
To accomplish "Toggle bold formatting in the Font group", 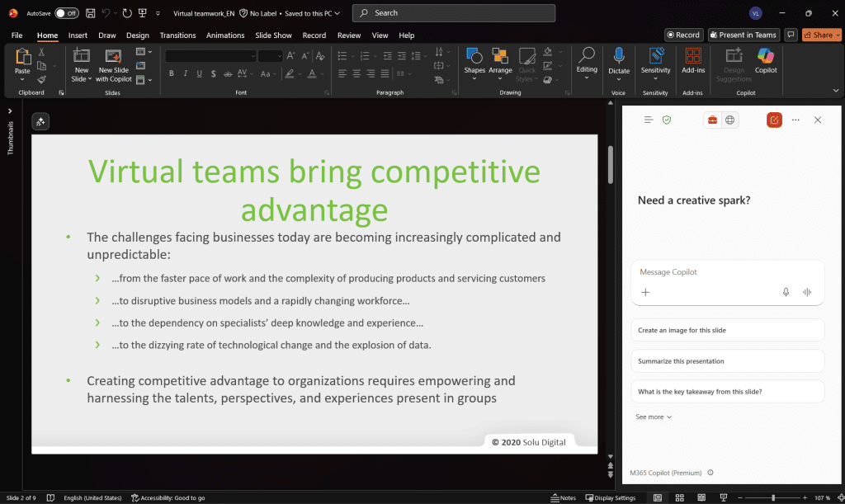I will tap(171, 73).
